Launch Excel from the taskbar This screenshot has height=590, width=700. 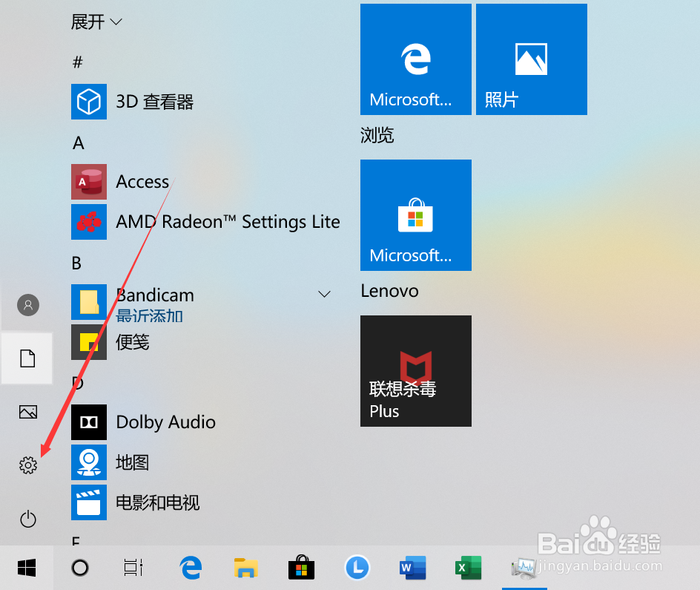coord(468,568)
